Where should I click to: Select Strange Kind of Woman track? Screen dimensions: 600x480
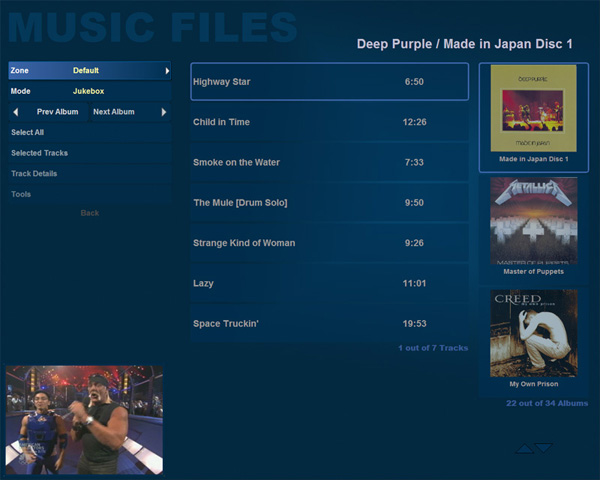329,243
